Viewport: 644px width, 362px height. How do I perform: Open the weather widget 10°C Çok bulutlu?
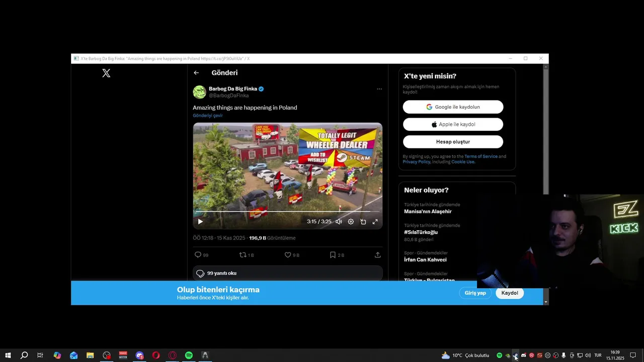pyautogui.click(x=465, y=355)
